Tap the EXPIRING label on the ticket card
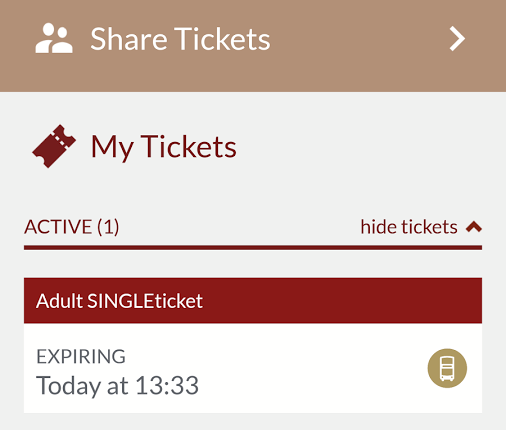This screenshot has width=506, height=430. (x=81, y=356)
